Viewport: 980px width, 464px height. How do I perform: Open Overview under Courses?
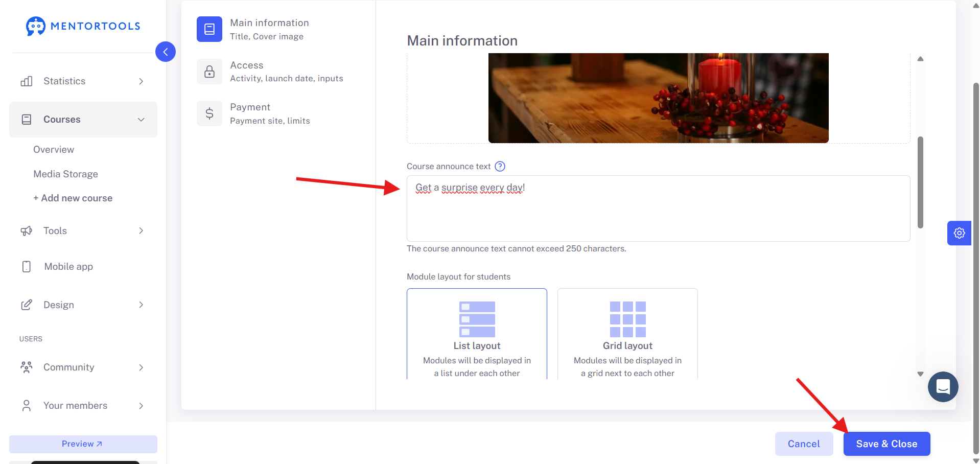tap(54, 150)
